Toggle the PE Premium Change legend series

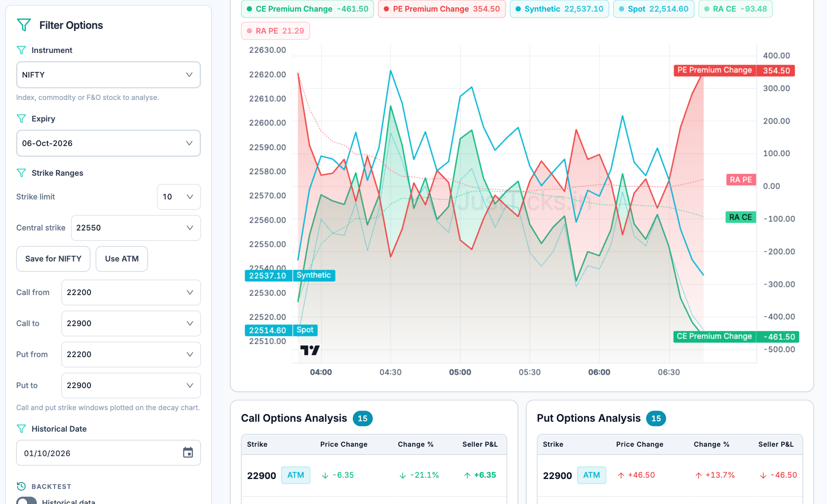pos(442,9)
